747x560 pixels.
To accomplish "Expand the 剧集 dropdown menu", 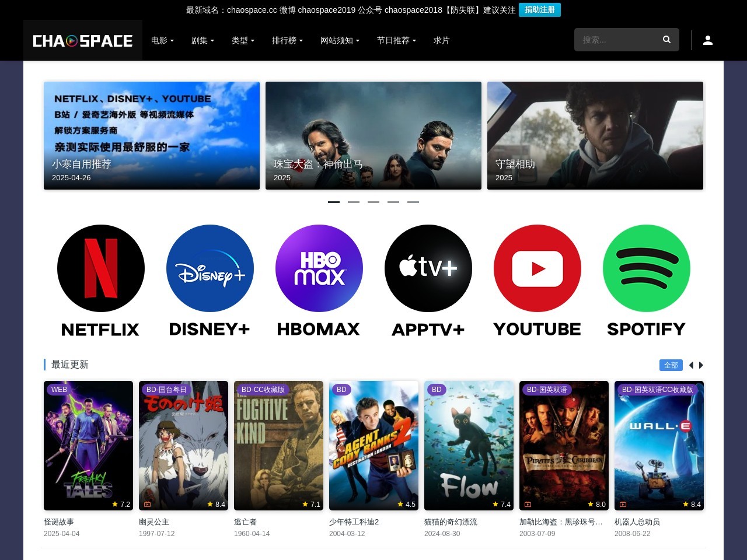I will pos(203,40).
